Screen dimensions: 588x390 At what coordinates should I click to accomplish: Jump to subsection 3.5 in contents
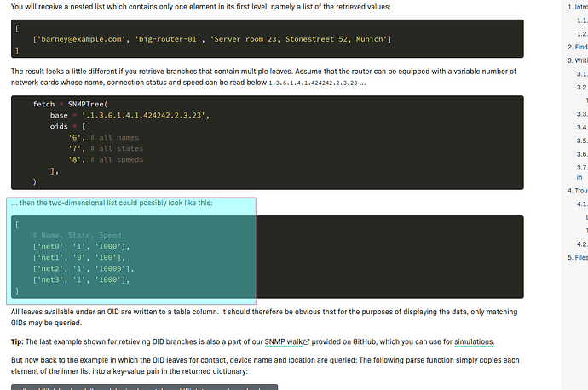tap(581, 141)
